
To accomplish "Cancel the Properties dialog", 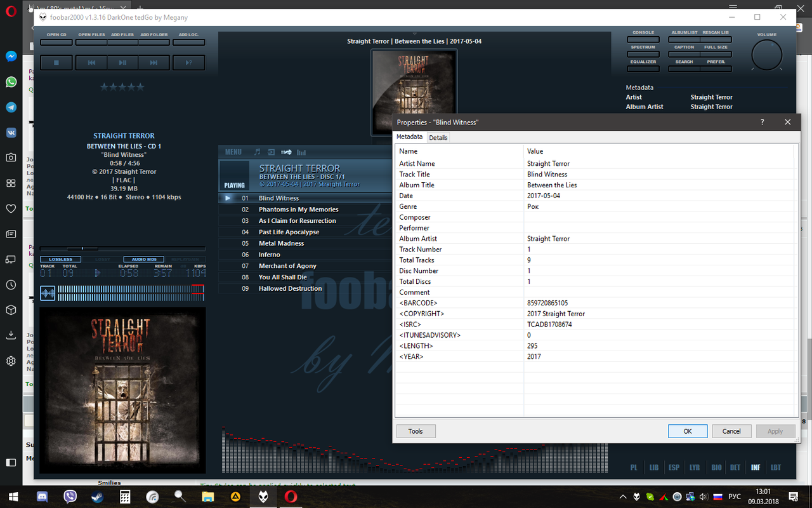I will [x=731, y=431].
